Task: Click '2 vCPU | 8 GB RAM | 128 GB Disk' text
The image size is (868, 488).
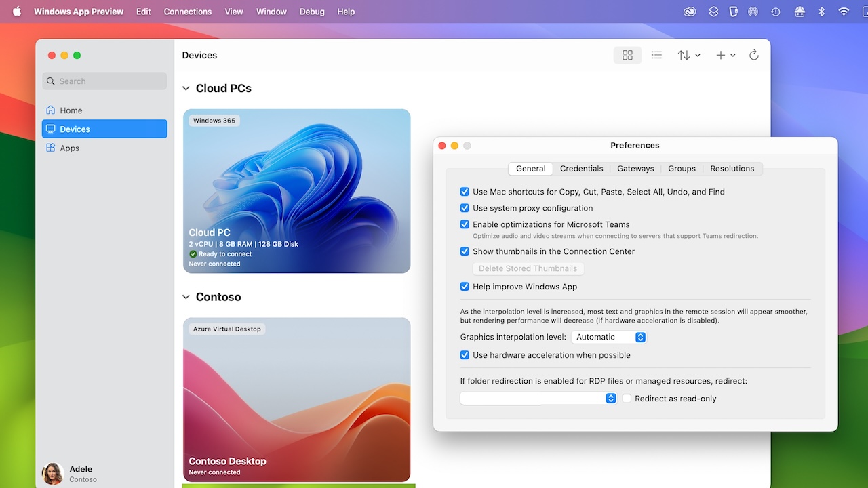Action: click(243, 244)
